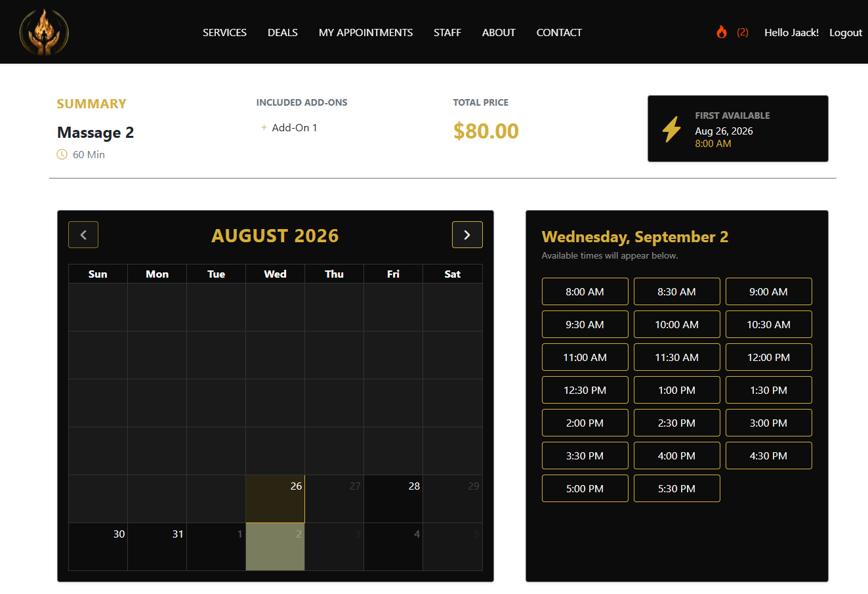This screenshot has height=594, width=868.
Task: Click the Logout link
Action: point(846,32)
